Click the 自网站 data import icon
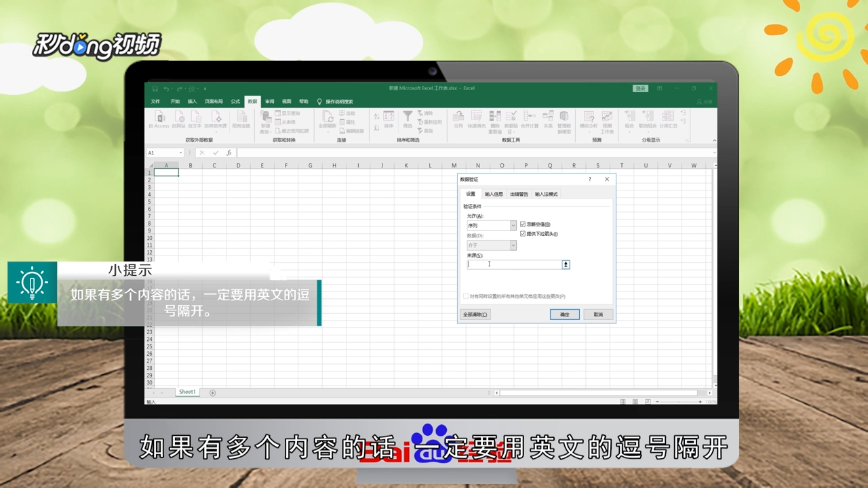The height and width of the screenshot is (488, 868). pos(179,119)
